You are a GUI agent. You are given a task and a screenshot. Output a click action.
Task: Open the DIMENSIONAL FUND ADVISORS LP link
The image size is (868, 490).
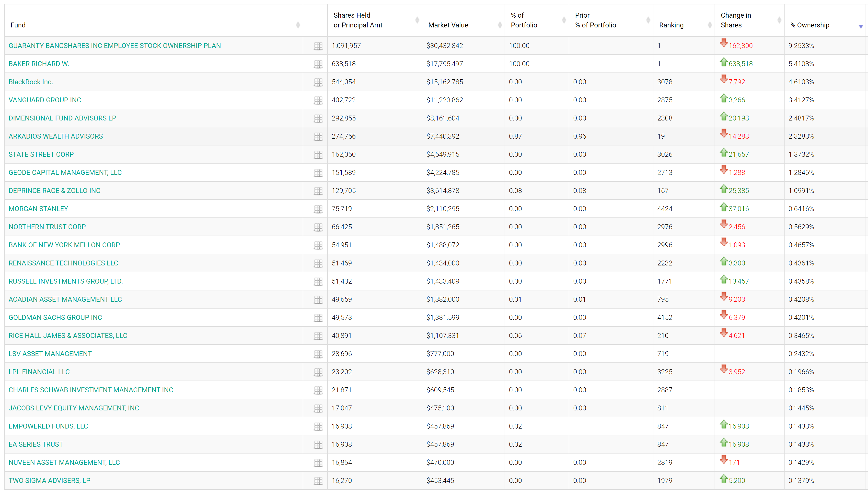tap(62, 118)
